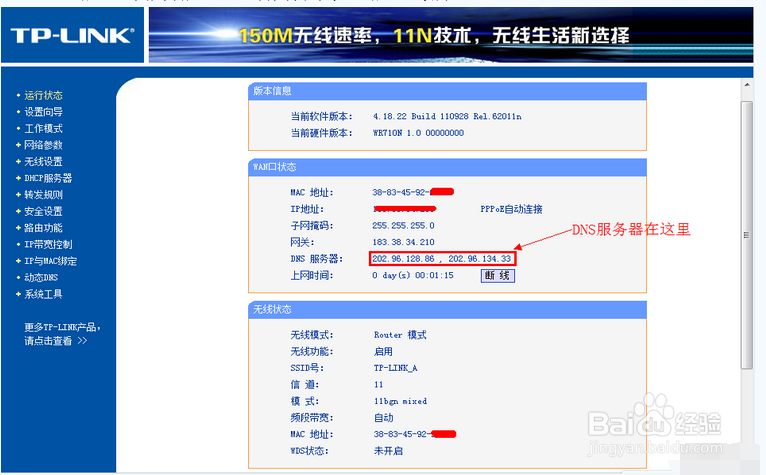This screenshot has height=475, width=766.
Task: Click the software version value 4.18.22 Build 110928
Action: [447, 116]
